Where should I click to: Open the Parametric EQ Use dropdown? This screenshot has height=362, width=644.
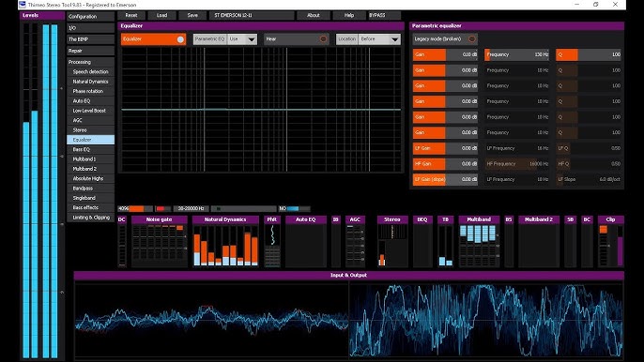(225, 39)
